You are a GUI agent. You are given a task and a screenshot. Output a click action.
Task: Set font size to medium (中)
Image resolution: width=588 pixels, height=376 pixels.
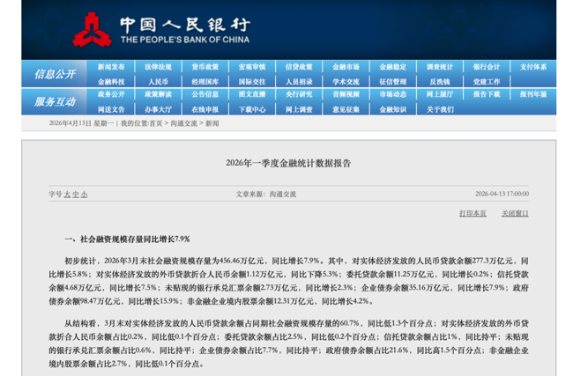75,194
